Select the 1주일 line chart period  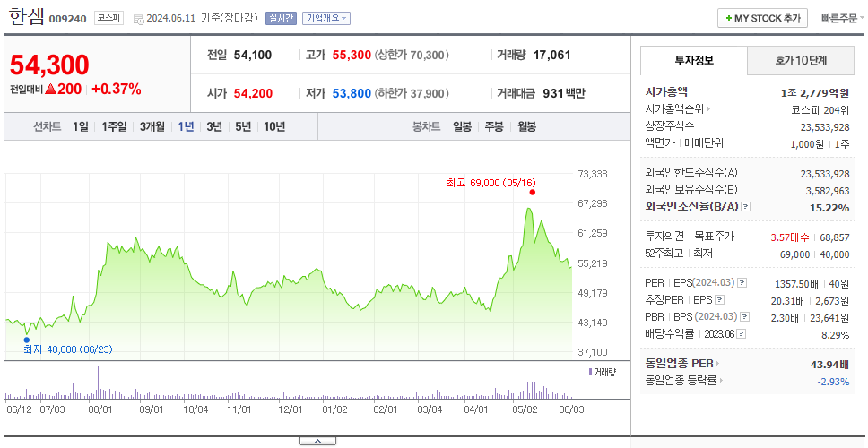[x=114, y=126]
